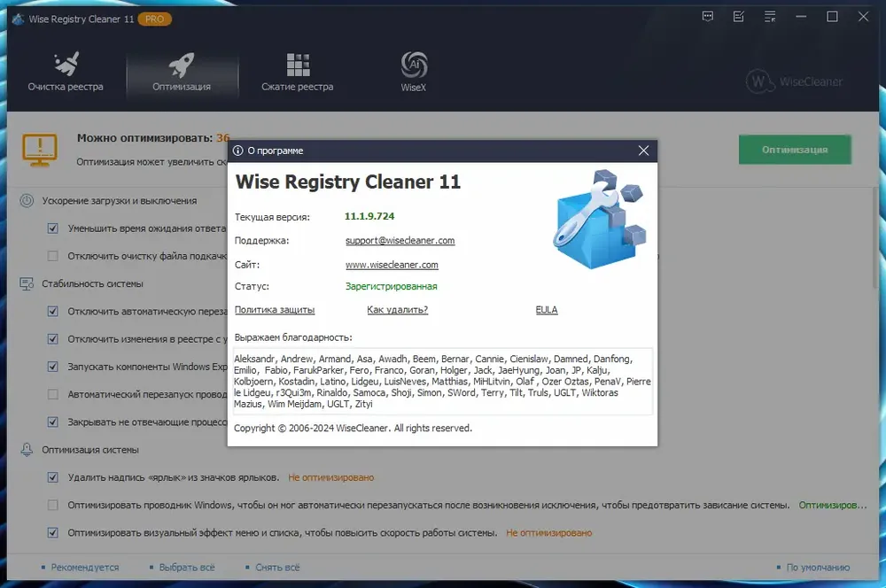
Task: Toggle Уменьшить время ожидания ответа checkbox
Action: point(52,228)
